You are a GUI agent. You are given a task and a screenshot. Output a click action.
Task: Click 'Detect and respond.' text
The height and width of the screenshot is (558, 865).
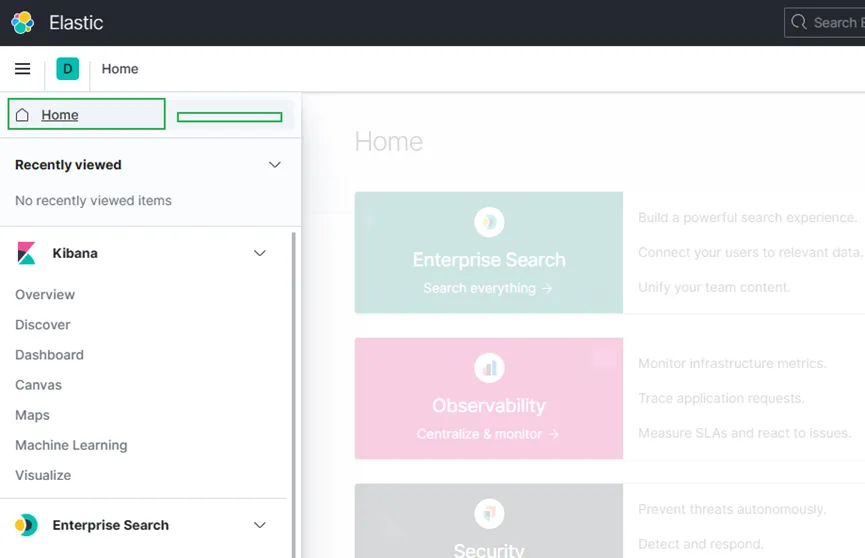701,544
